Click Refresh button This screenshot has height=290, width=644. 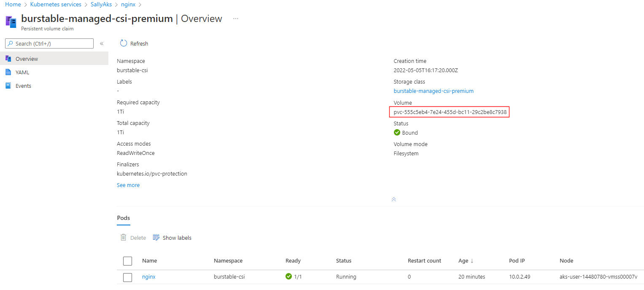pyautogui.click(x=134, y=43)
